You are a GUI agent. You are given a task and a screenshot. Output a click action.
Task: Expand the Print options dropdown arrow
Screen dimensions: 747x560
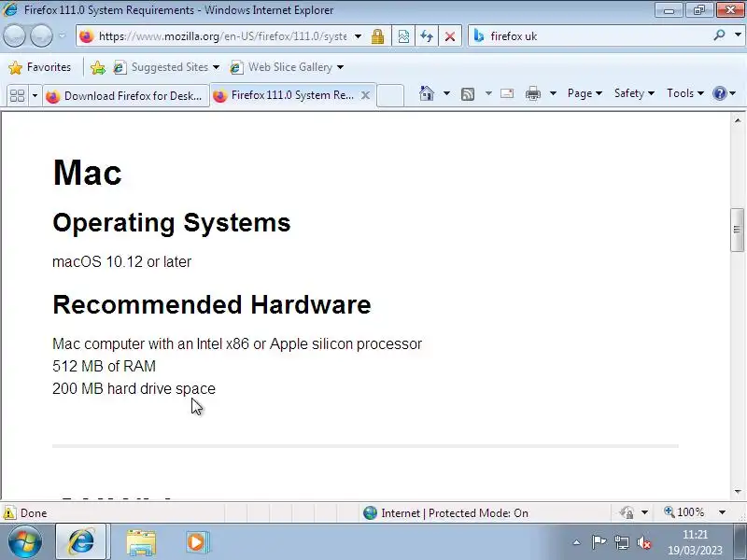553,93
